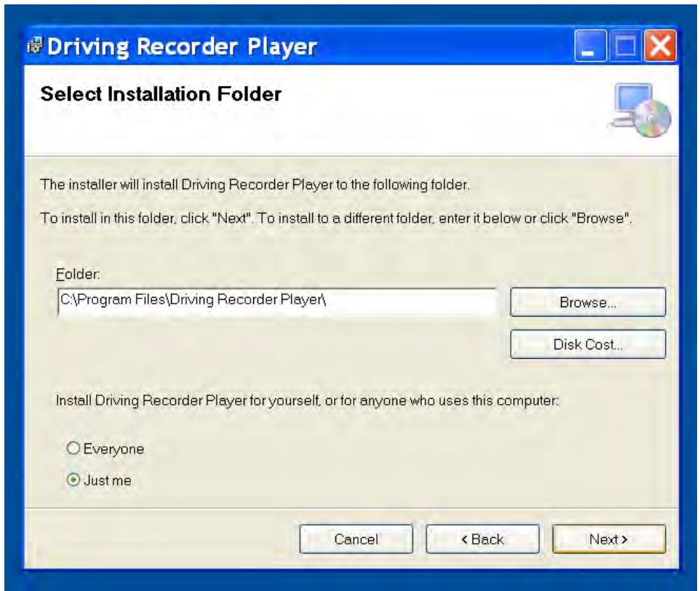700x591 pixels.
Task: Select the Everyone radio button
Action: click(73, 448)
